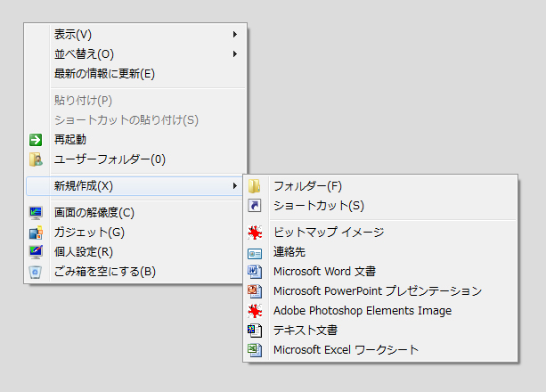Create a new ショートカット(S)
Screen dimensions: 546x392
[x=380, y=206]
